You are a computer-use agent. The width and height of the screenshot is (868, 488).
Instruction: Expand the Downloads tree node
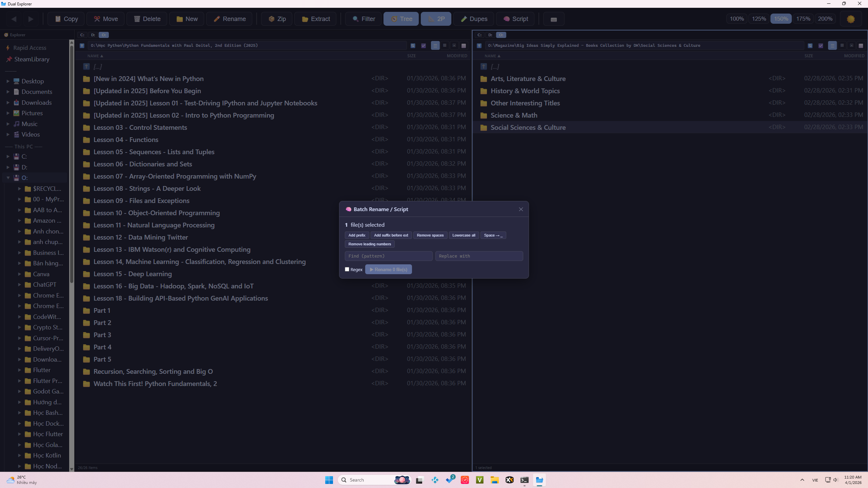8,102
